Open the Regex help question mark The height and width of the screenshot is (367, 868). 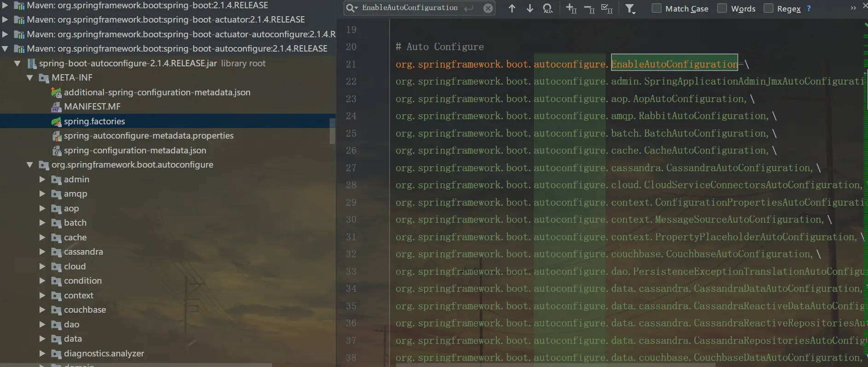tap(809, 8)
